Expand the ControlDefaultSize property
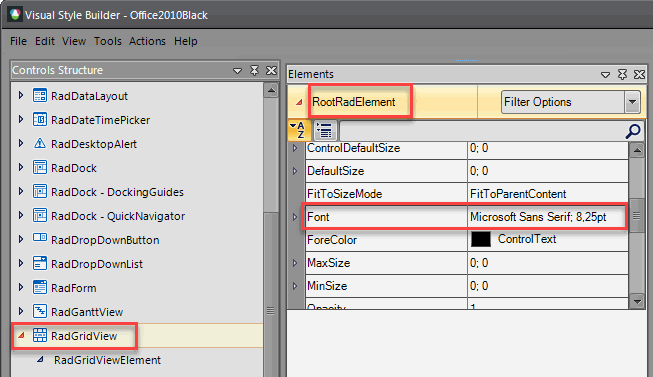The height and width of the screenshot is (377, 653). [x=295, y=148]
